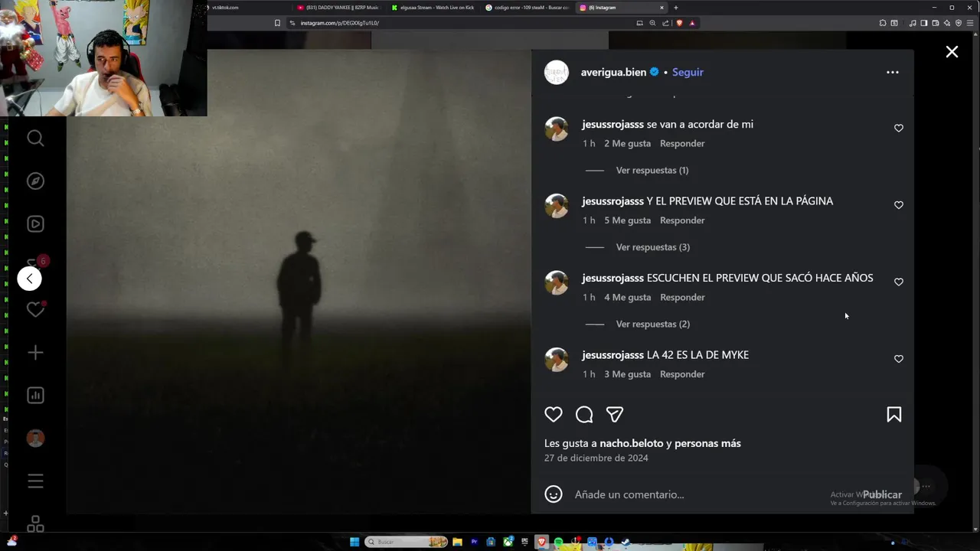
Task: Expand "Ver respuestas (3)"
Action: click(653, 247)
